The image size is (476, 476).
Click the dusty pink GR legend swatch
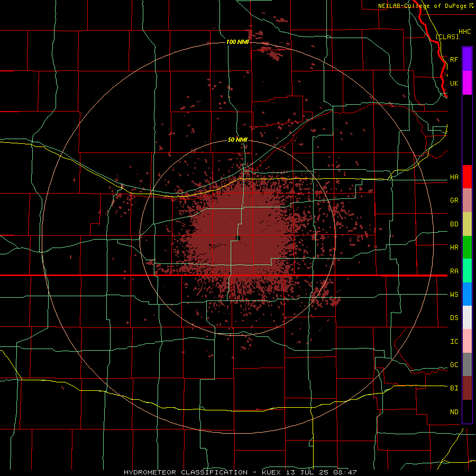coord(467,200)
